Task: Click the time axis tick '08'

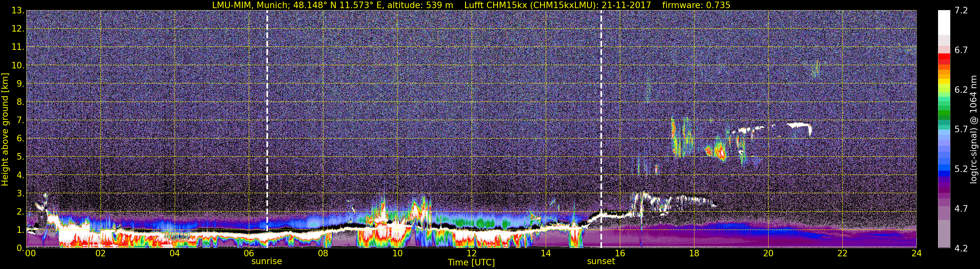Action: 323,254
